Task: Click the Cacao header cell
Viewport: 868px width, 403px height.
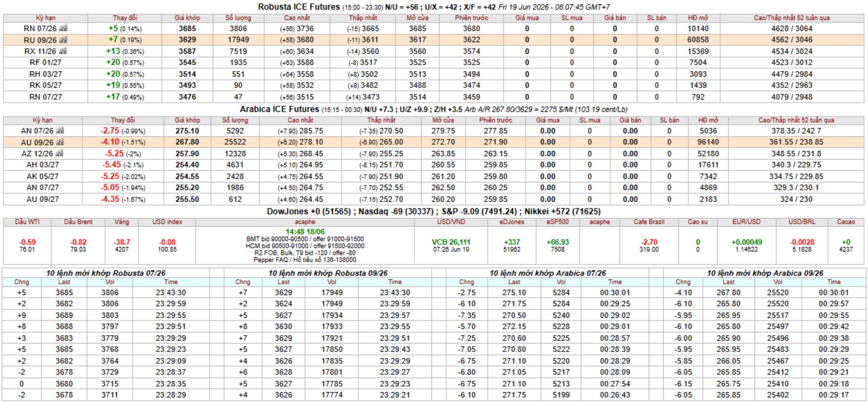Action: (846, 222)
